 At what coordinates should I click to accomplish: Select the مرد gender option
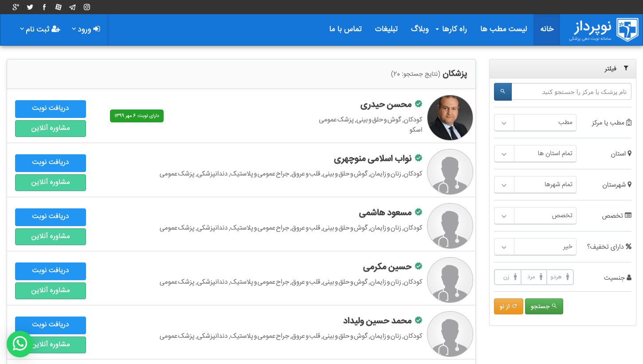click(x=534, y=277)
